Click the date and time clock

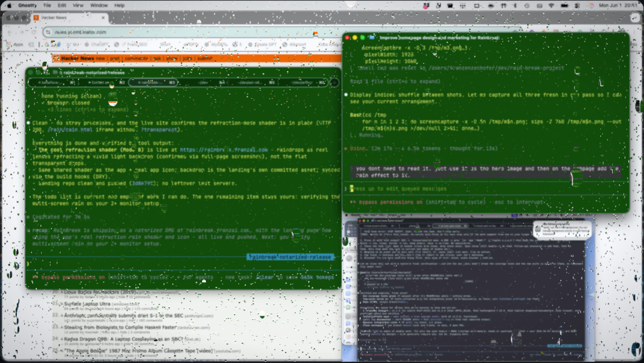click(x=618, y=5)
